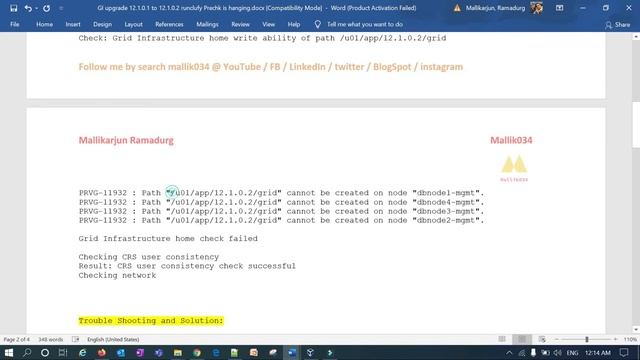The width and height of the screenshot is (640, 360).
Task: Click the active Word taskbar icon
Action: (292, 352)
